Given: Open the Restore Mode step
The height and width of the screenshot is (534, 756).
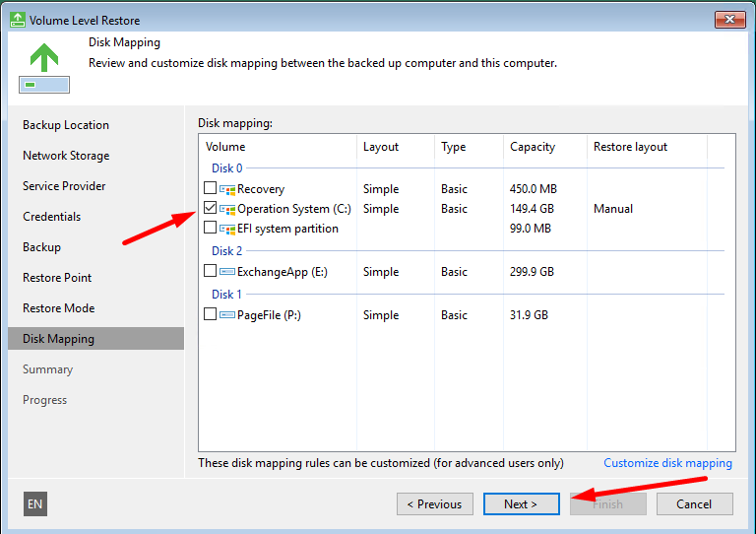Looking at the screenshot, I should pos(59,308).
